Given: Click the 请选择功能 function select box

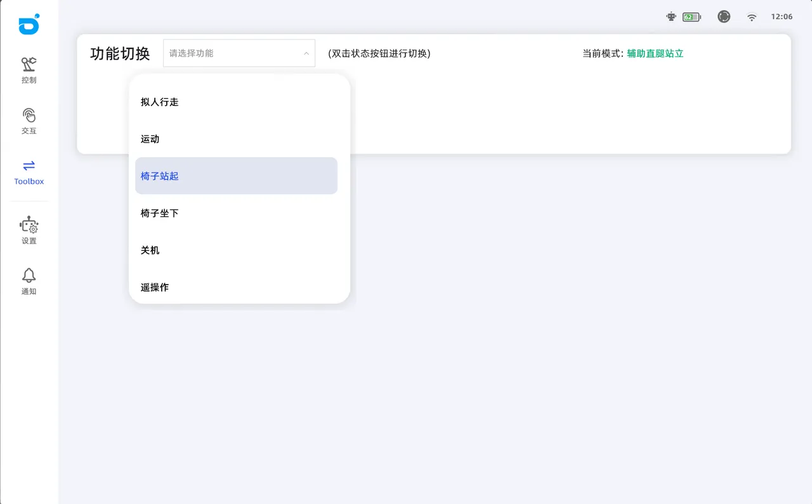Looking at the screenshot, I should (x=232, y=53).
